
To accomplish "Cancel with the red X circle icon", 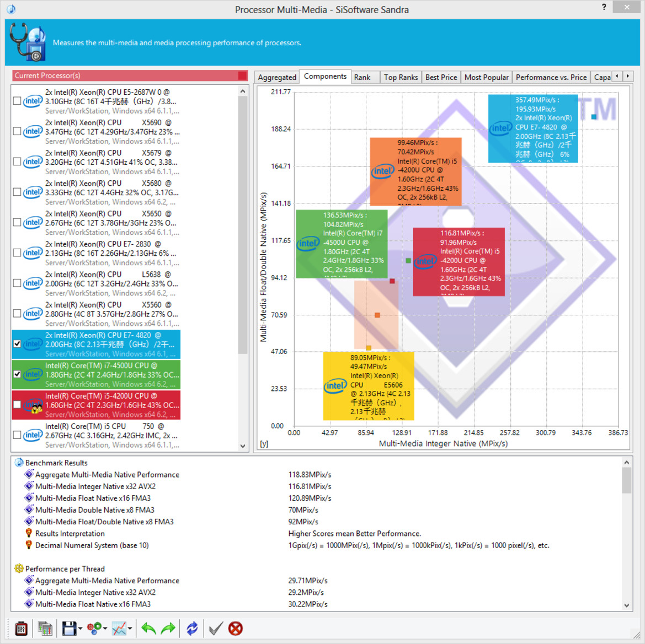I will coord(236,629).
